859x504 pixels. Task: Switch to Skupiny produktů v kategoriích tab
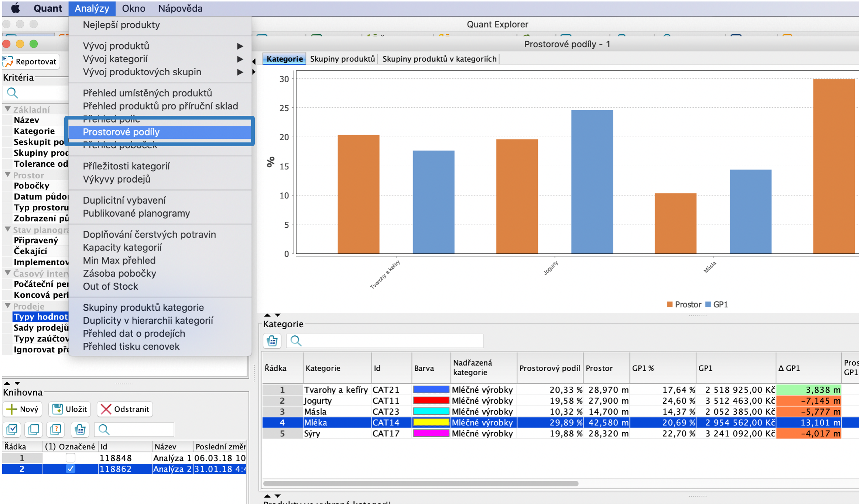coord(439,59)
